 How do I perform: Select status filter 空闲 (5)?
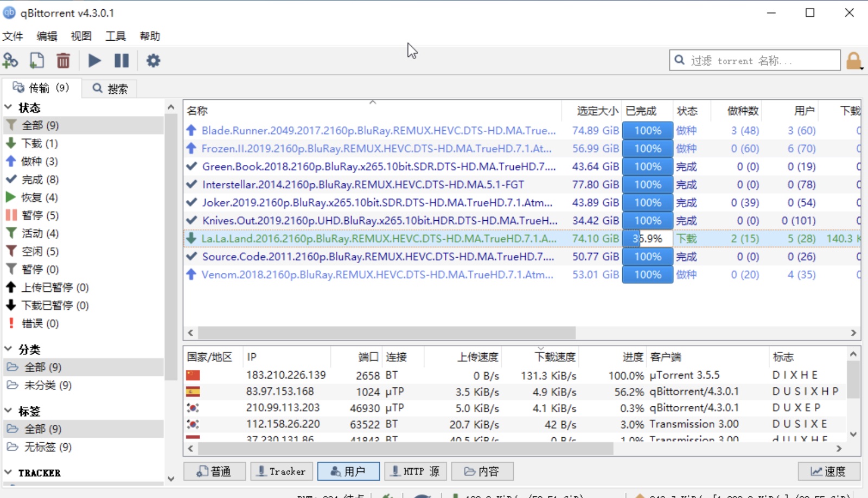(x=84, y=251)
